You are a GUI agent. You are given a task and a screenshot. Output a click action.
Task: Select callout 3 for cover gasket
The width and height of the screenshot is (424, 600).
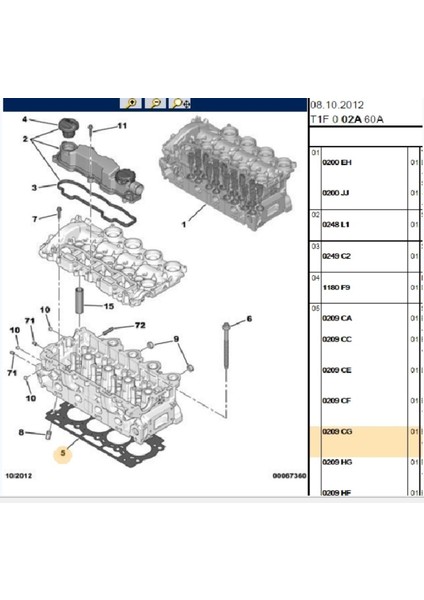point(34,188)
